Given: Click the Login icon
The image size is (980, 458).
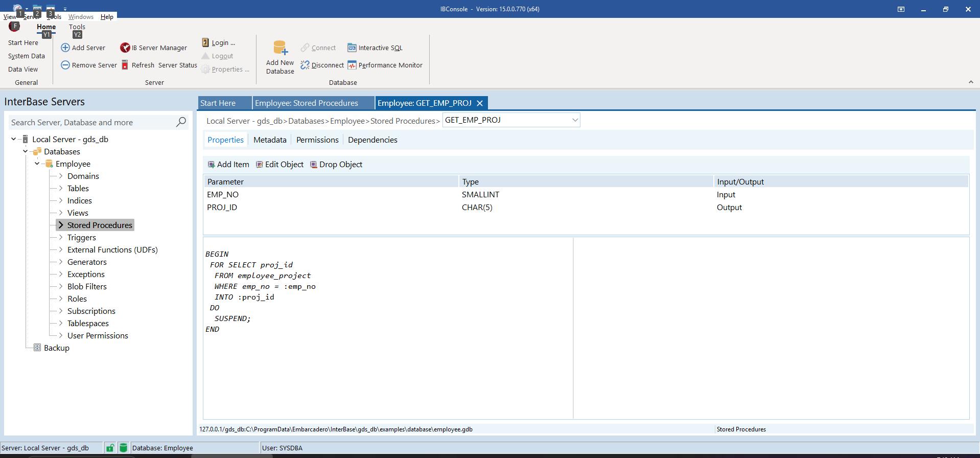Looking at the screenshot, I should (205, 42).
